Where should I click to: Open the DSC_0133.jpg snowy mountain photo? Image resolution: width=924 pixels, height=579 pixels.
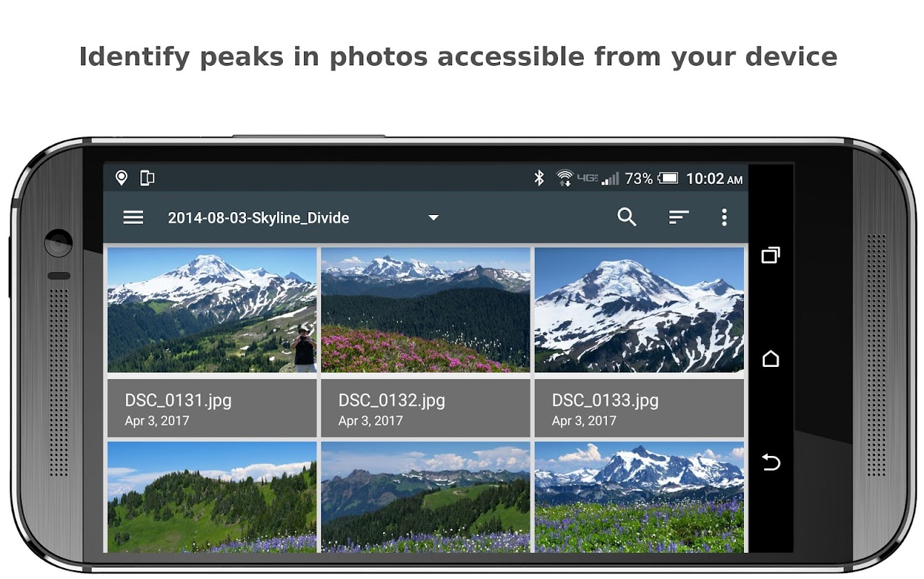[639, 310]
